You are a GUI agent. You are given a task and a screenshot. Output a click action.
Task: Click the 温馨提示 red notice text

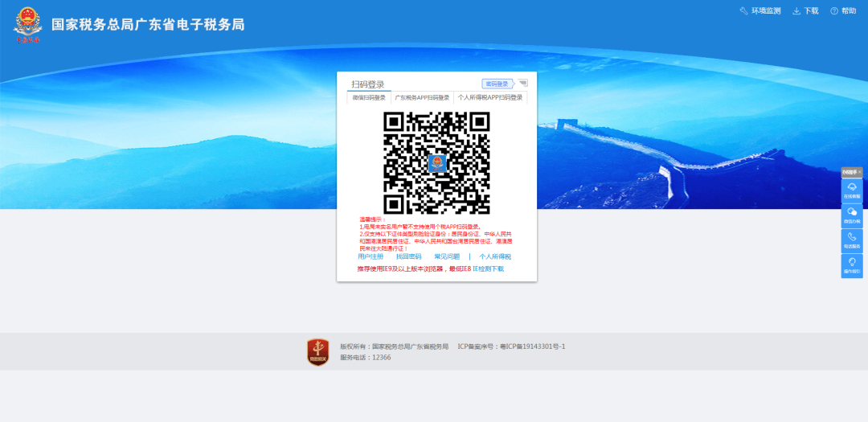point(436,234)
